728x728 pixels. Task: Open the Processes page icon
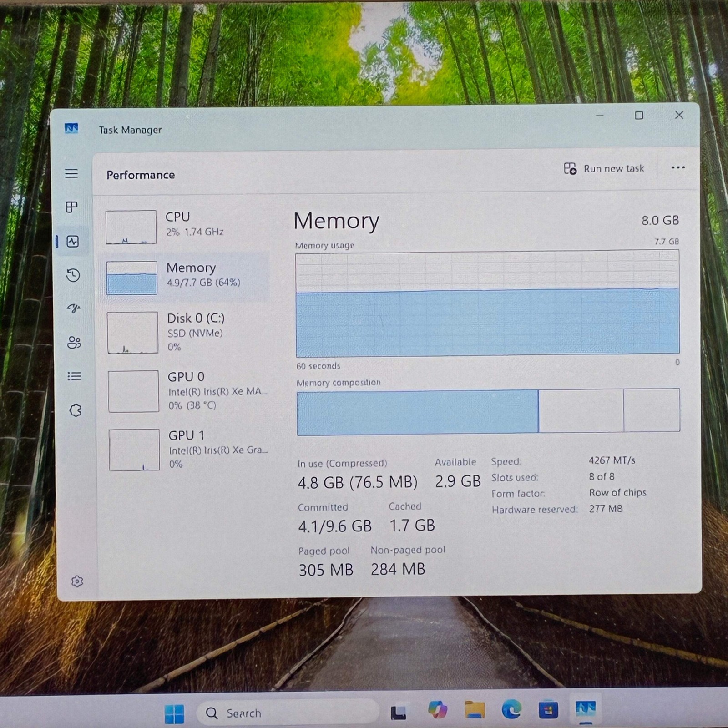tap(72, 207)
